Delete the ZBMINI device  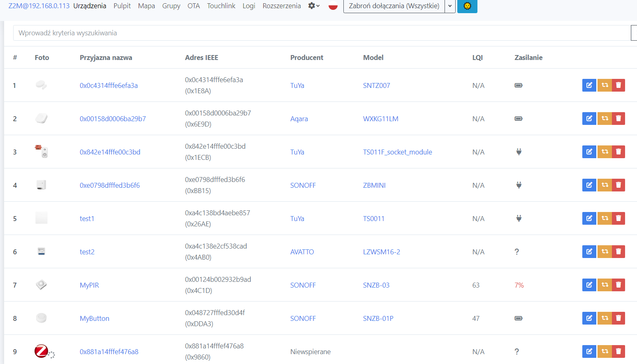[x=618, y=185]
